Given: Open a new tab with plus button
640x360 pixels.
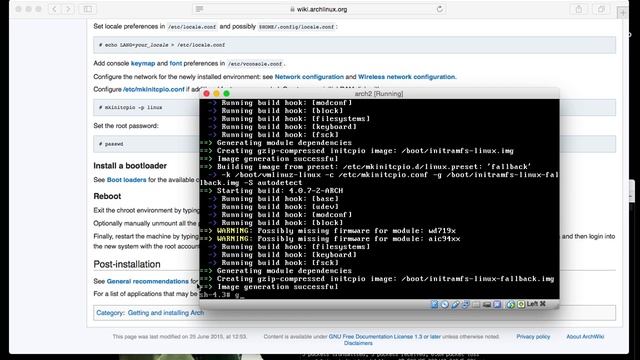Looking at the screenshot, I should tap(623, 13).
